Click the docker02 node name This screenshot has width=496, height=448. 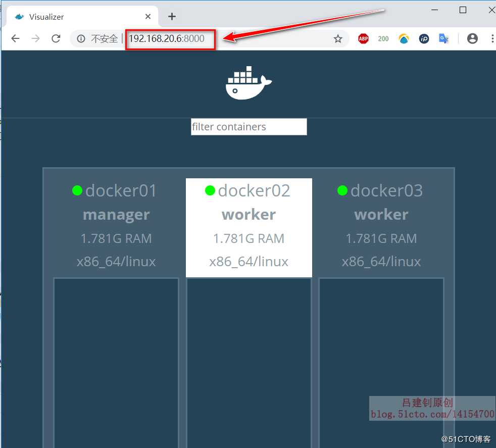click(254, 191)
